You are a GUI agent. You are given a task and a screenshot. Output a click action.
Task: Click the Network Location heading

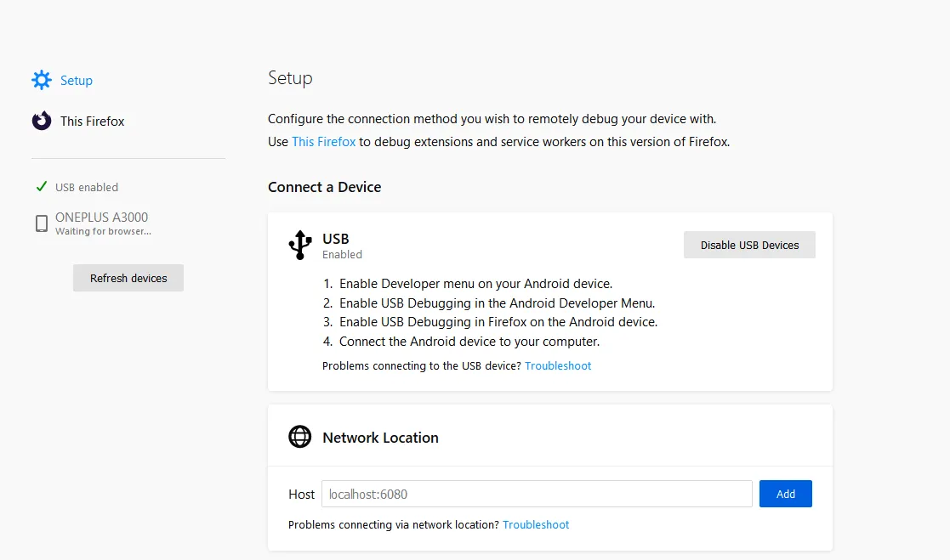(380, 438)
